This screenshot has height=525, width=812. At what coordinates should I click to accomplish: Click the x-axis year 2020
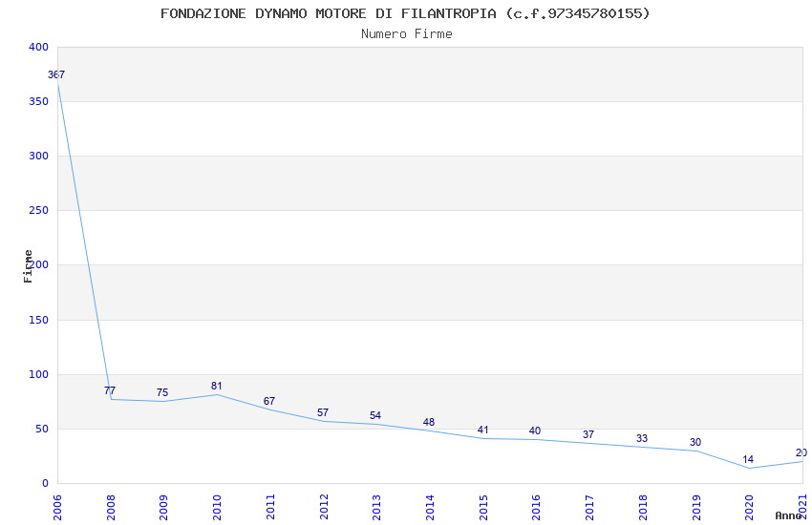coord(749,508)
